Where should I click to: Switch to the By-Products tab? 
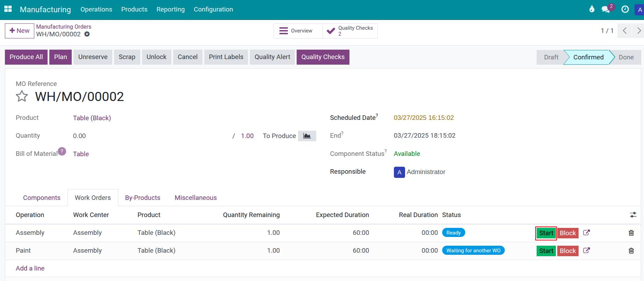click(x=143, y=198)
